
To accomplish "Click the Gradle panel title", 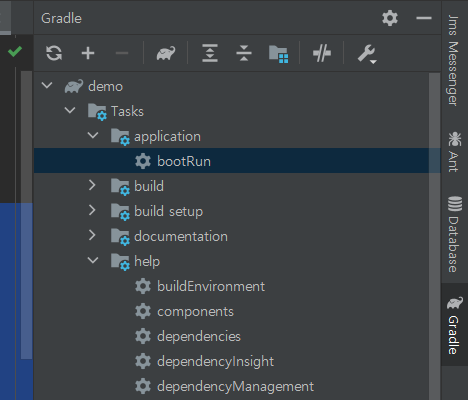I will pos(61,18).
